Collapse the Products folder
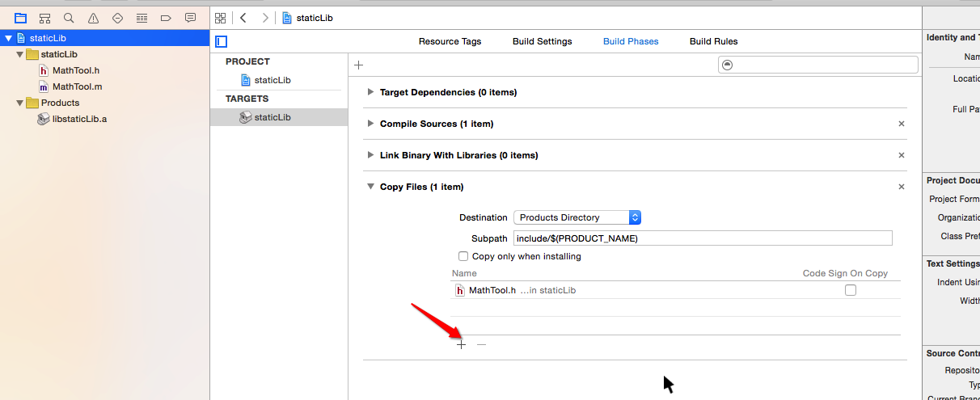The image size is (980, 400). click(x=19, y=103)
